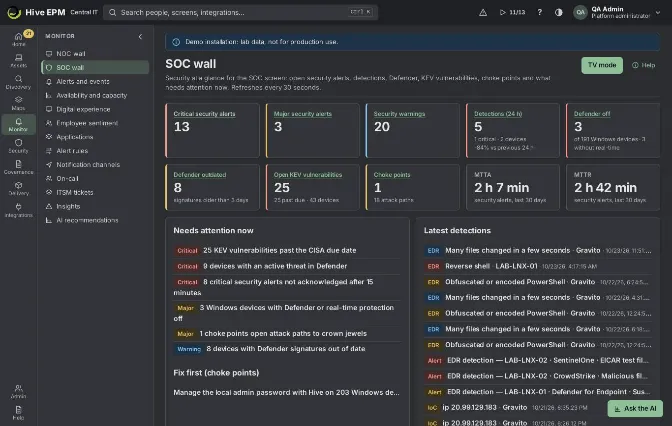Click '3 Windows devices with Defender' row
Screen dimensions: 672x426
click(287, 313)
